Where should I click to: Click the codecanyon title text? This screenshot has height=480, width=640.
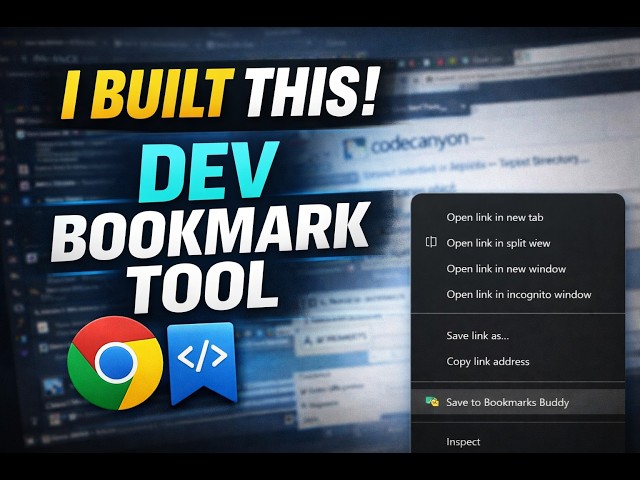419,143
